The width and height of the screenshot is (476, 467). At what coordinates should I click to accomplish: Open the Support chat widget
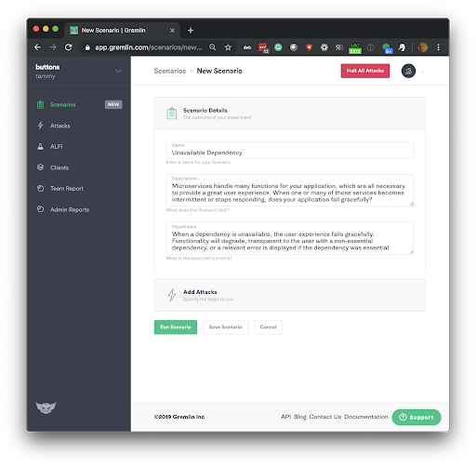[x=416, y=418]
